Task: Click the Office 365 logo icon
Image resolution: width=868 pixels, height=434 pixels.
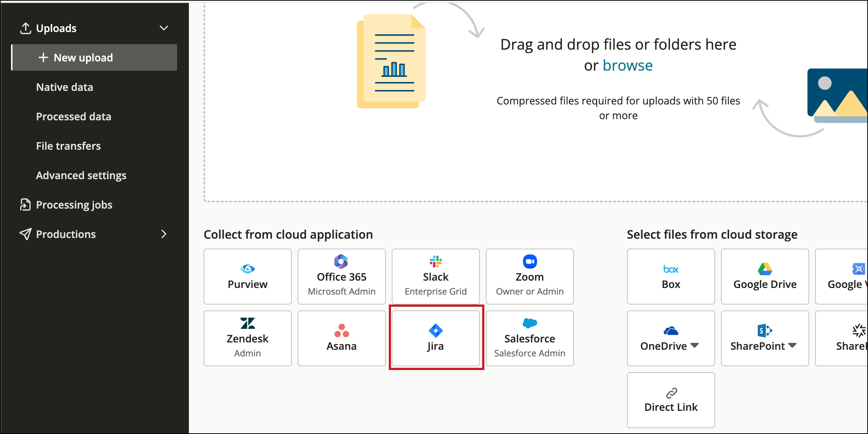Action: pyautogui.click(x=341, y=262)
